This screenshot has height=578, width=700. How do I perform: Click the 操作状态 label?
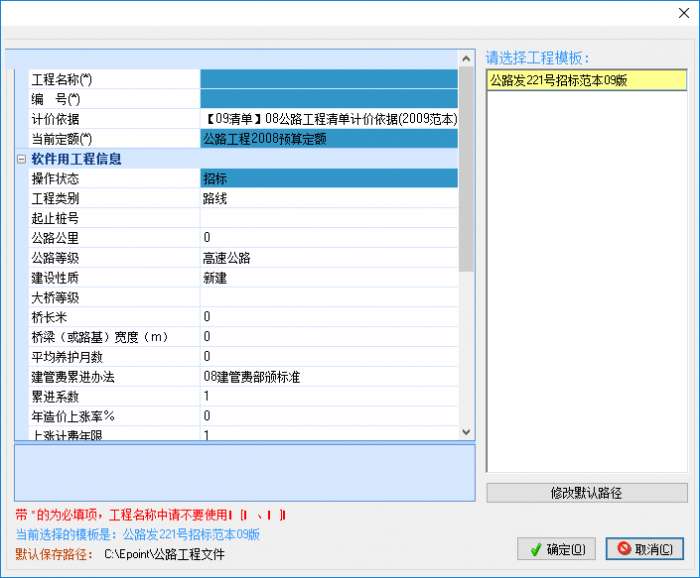coord(55,179)
